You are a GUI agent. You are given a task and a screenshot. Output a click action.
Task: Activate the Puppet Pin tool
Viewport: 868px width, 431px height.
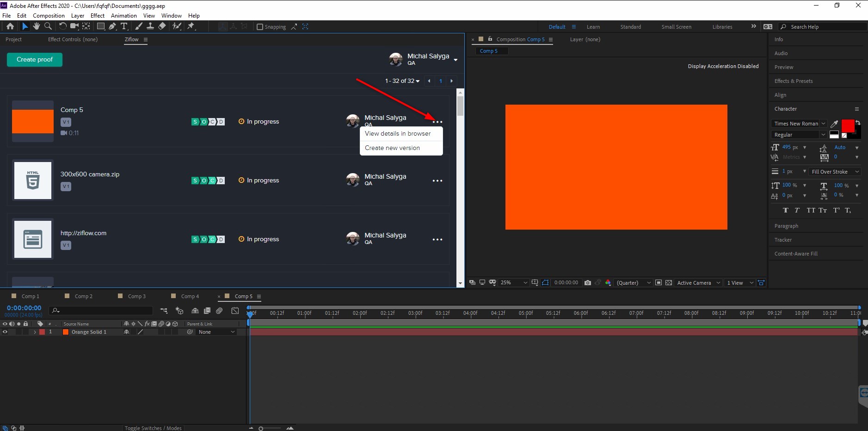[x=191, y=26]
